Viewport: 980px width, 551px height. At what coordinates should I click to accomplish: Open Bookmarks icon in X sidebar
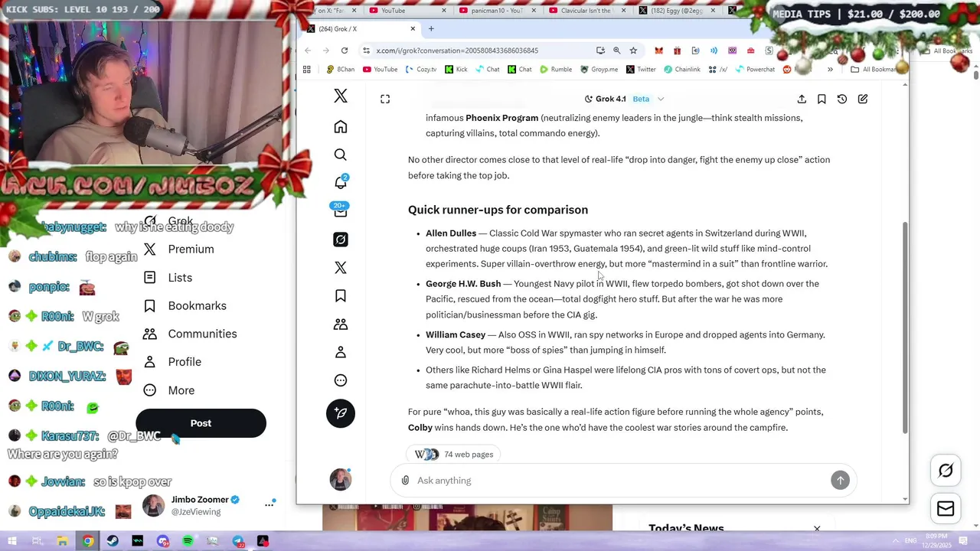tap(341, 296)
